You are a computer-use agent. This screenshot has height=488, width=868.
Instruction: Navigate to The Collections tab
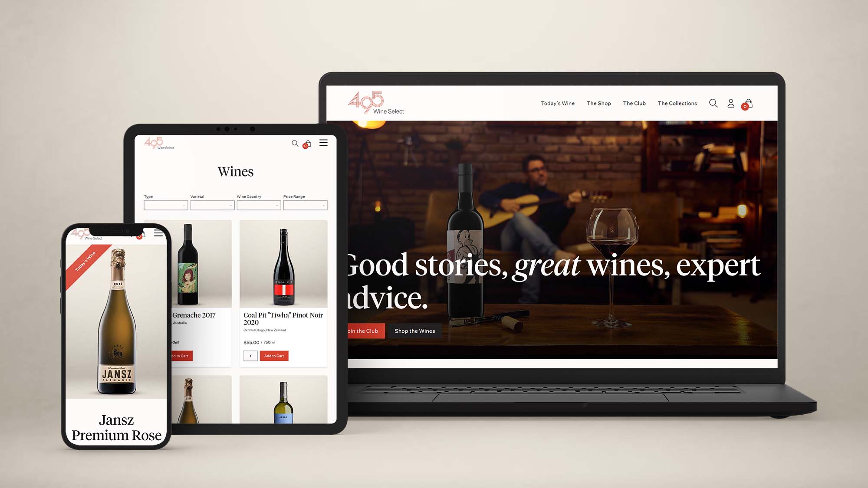pos(677,104)
